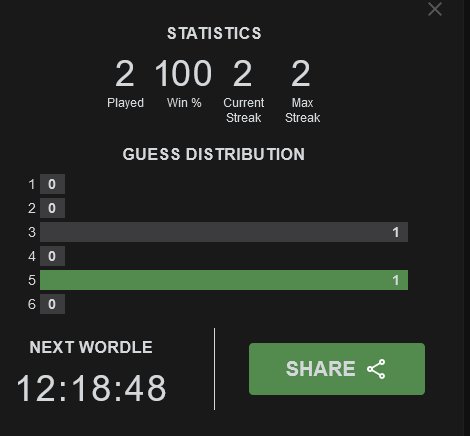Click the vertical divider beside the SHARE button
This screenshot has width=470, height=436.
(x=214, y=369)
